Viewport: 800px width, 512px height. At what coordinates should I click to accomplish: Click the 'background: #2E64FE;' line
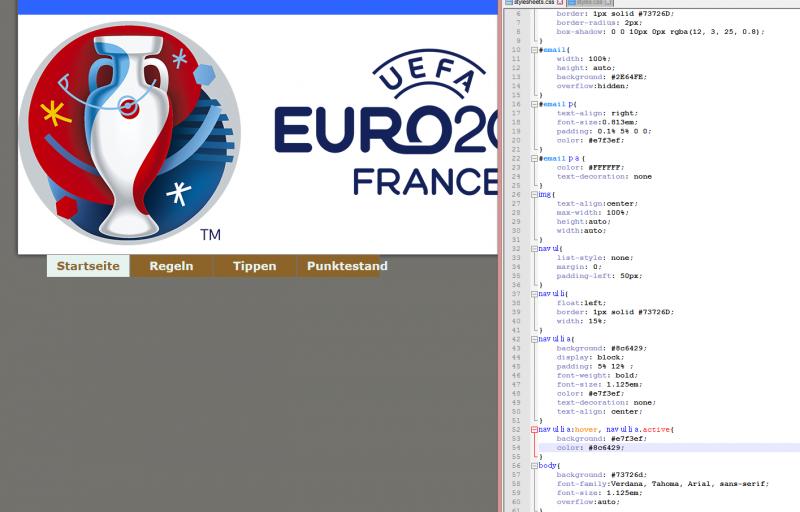602,77
